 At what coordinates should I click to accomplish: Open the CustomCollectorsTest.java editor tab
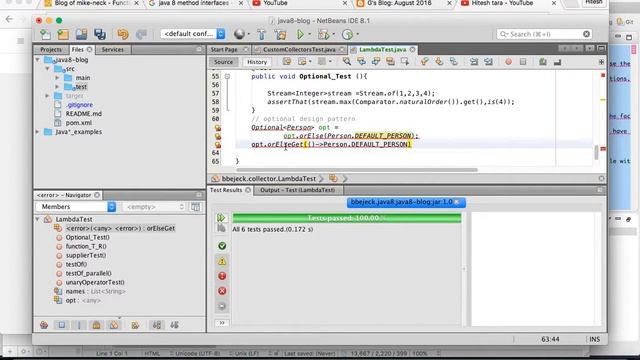tap(299, 49)
